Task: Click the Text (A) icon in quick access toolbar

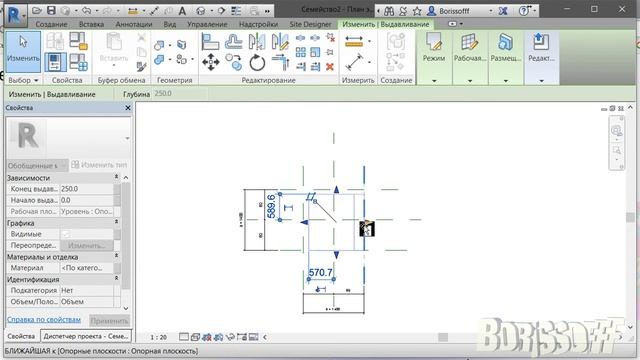Action: 182,11
